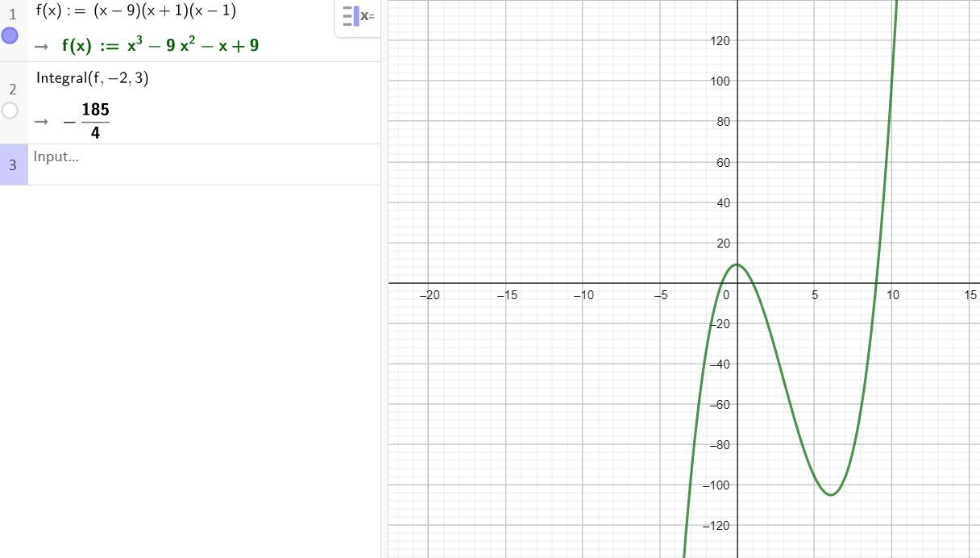Click row number 1 in algebra view
The height and width of the screenshot is (558, 980).
12,14
